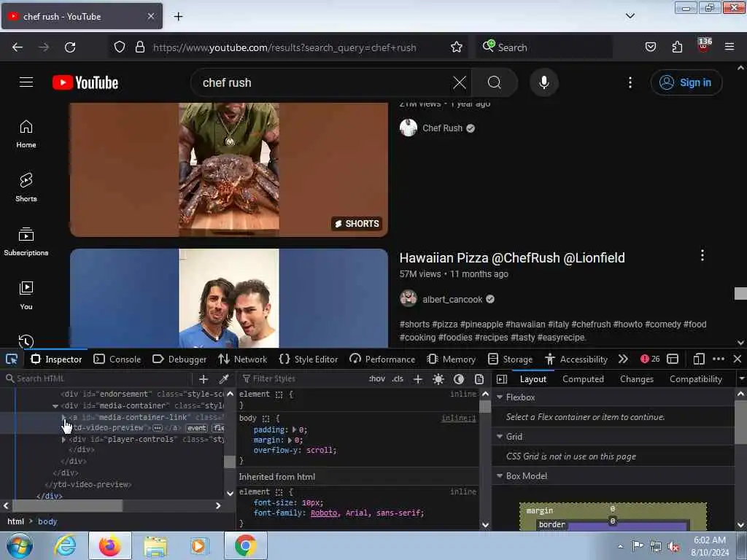Open the Changes sidebar tab
The width and height of the screenshot is (747, 560).
[636, 379]
